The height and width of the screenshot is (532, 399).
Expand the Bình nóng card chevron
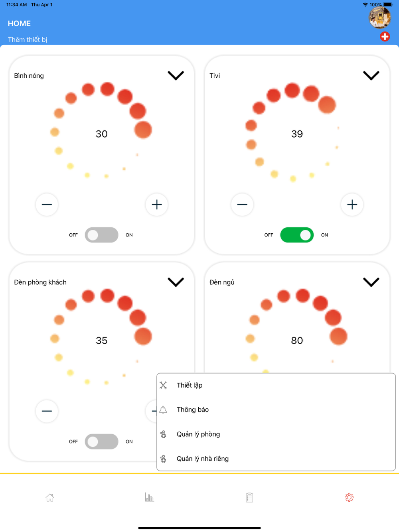pos(176,75)
